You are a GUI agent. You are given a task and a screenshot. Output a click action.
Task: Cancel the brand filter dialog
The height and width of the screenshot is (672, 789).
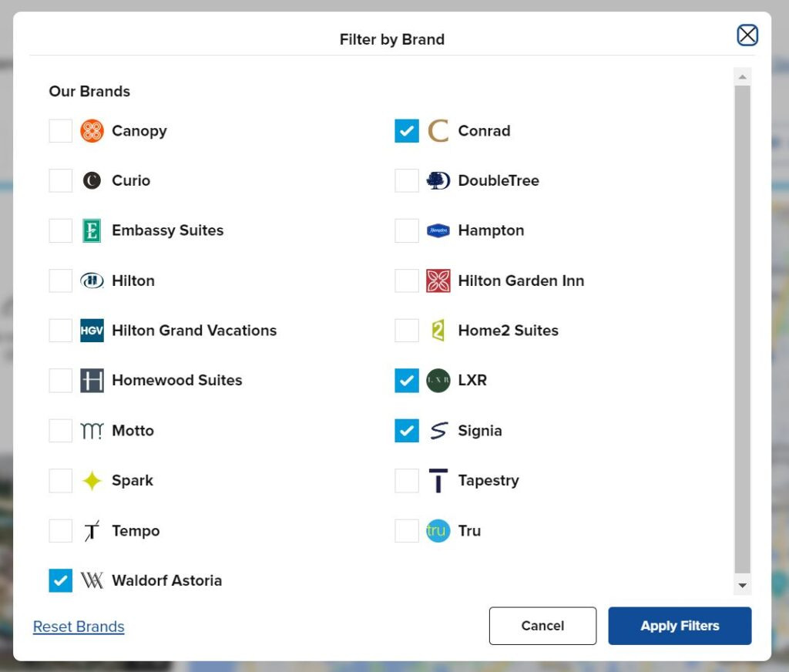point(542,626)
